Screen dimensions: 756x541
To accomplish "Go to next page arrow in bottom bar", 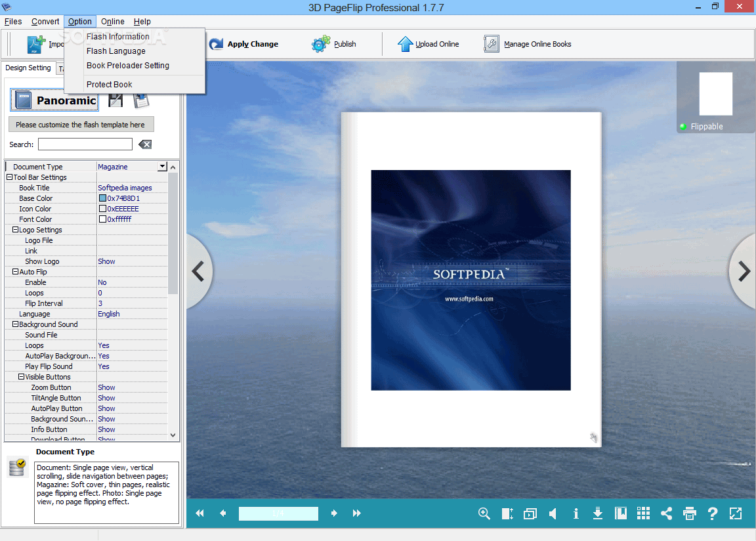I will pyautogui.click(x=334, y=513).
